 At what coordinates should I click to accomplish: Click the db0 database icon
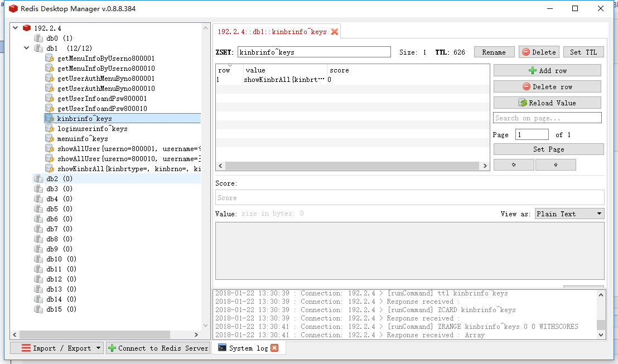(x=38, y=38)
